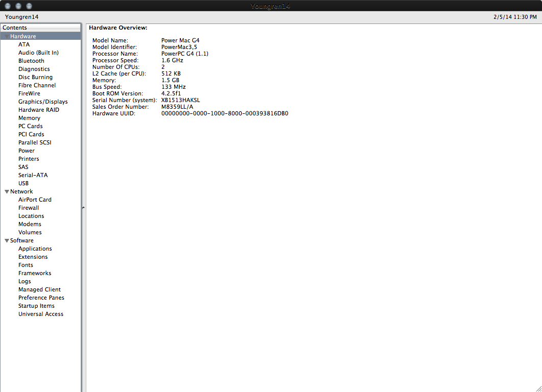Image resolution: width=542 pixels, height=392 pixels.
Task: Select Extensions under Software
Action: tap(33, 257)
